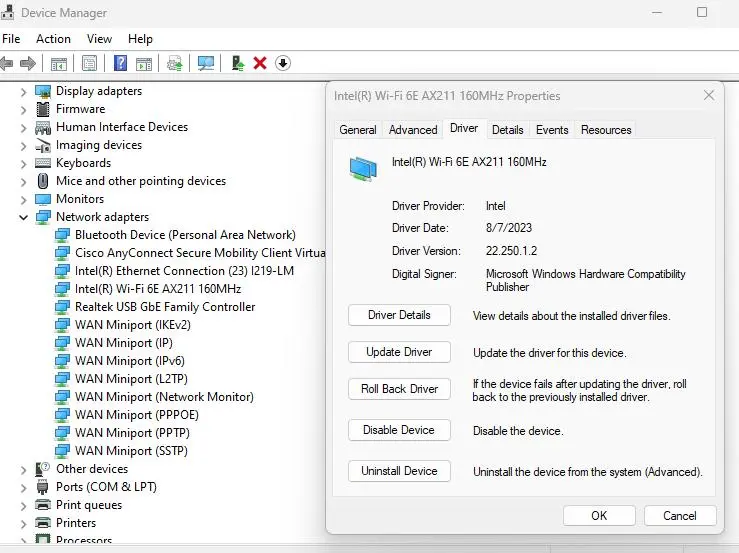
Task: Switch to the General tab
Action: [x=358, y=130]
